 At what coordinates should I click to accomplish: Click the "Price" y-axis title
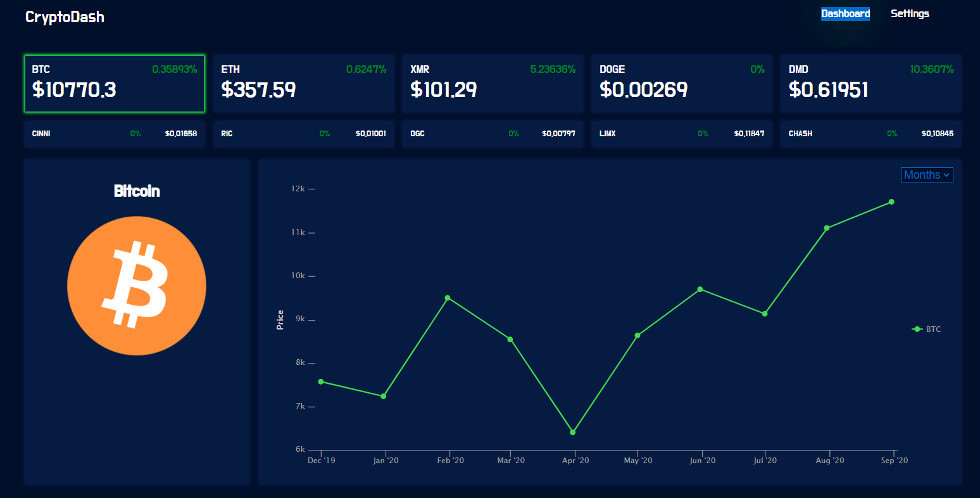point(280,320)
